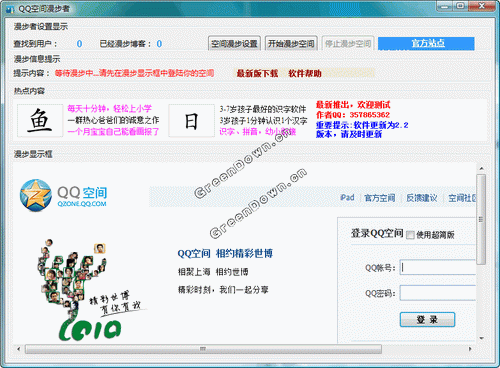Click the horizontal scroll left arrow
The height and width of the screenshot is (368, 500).
click(19, 349)
